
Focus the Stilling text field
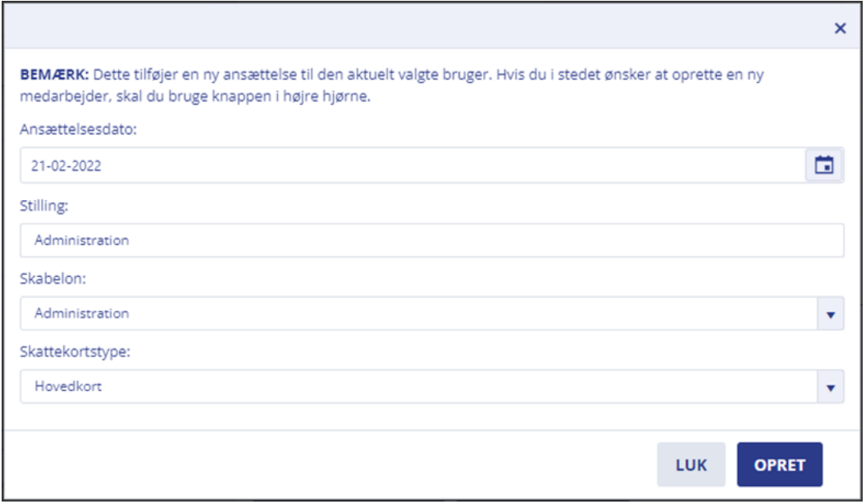[432, 240]
